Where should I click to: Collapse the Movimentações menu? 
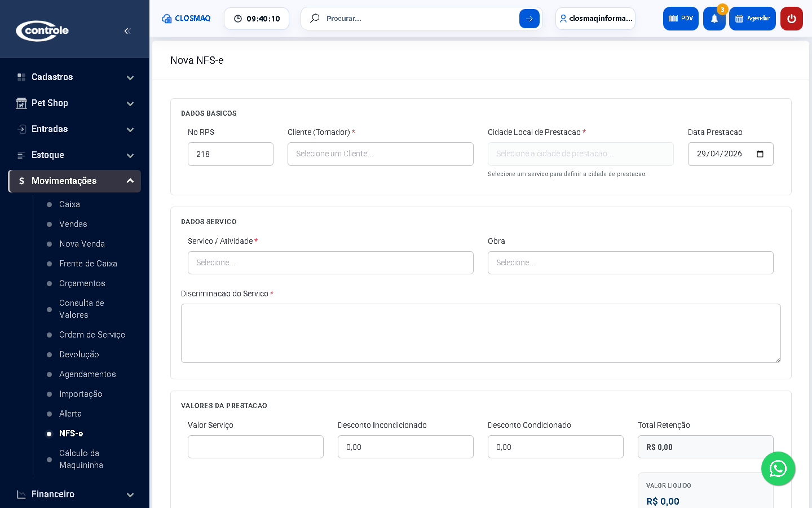74,181
